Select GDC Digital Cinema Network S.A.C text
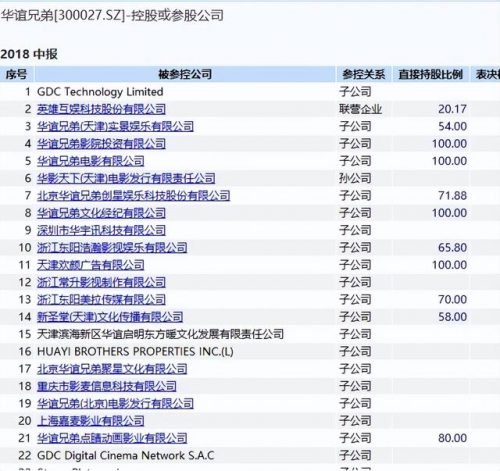 point(126,456)
